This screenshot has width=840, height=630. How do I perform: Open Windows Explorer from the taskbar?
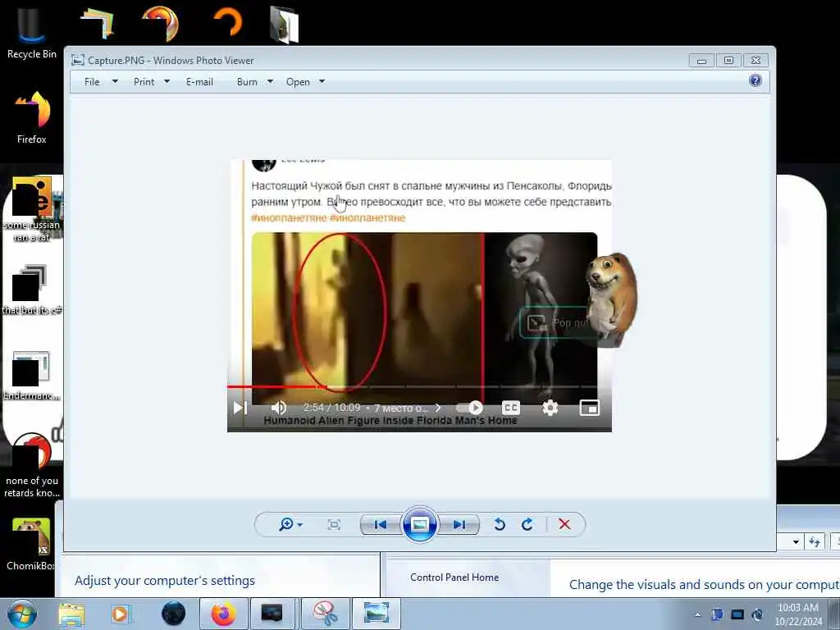(72, 614)
